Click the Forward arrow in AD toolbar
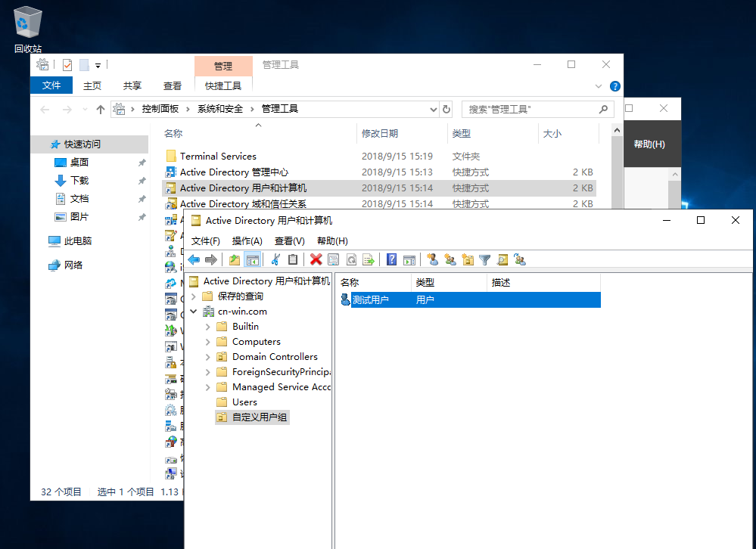 pyautogui.click(x=211, y=260)
